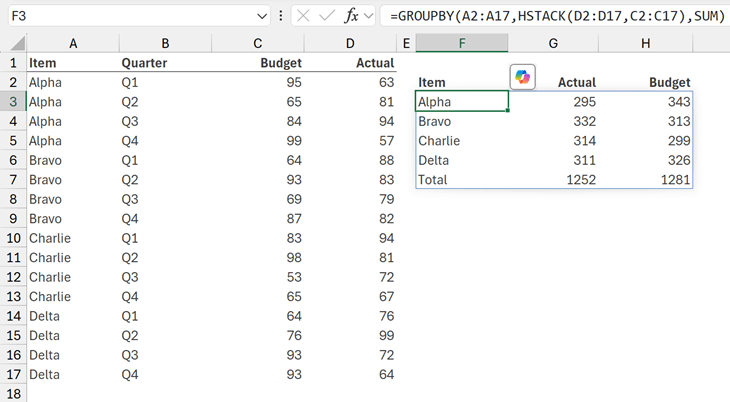Image resolution: width=730 pixels, height=402 pixels.
Task: Select the Quarter header cell in B1
Action: (x=165, y=63)
